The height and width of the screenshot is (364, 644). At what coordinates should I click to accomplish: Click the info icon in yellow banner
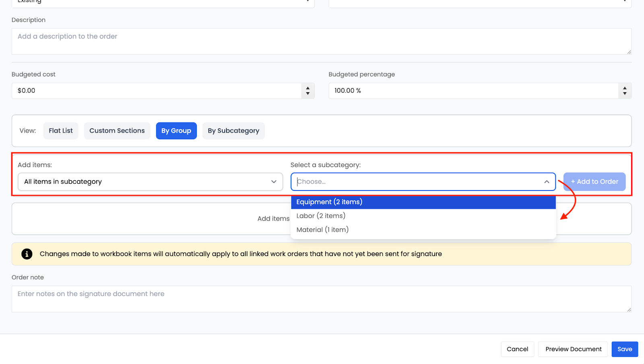point(27,254)
